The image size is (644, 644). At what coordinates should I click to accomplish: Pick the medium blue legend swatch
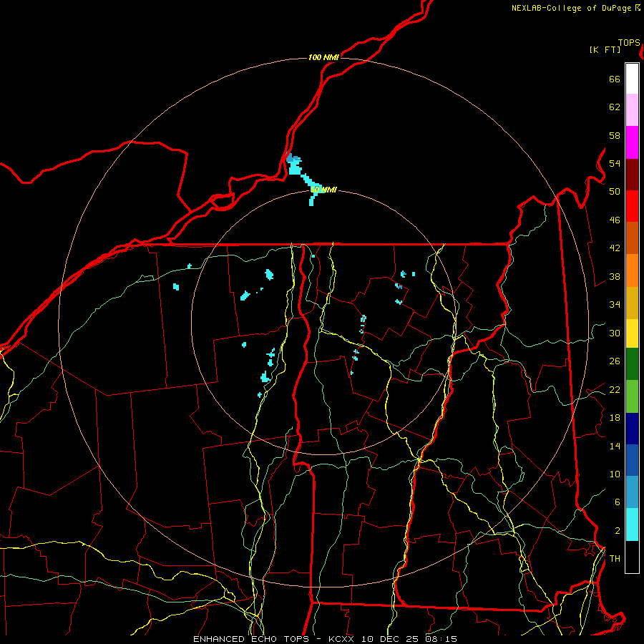(632, 460)
